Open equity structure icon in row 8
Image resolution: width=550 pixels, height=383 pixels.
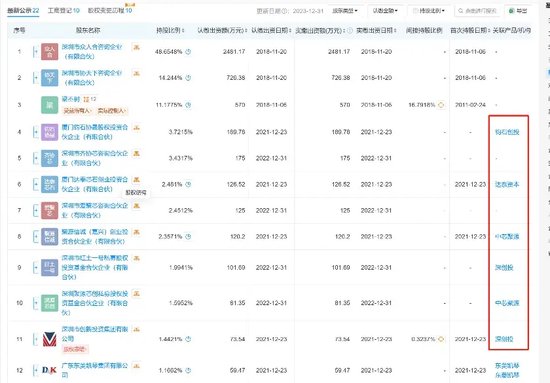[136, 232]
